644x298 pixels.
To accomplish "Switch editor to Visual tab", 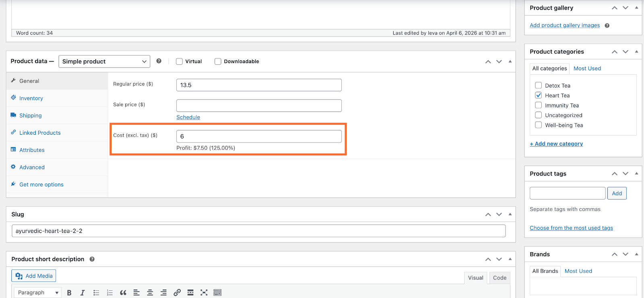I will 475,278.
